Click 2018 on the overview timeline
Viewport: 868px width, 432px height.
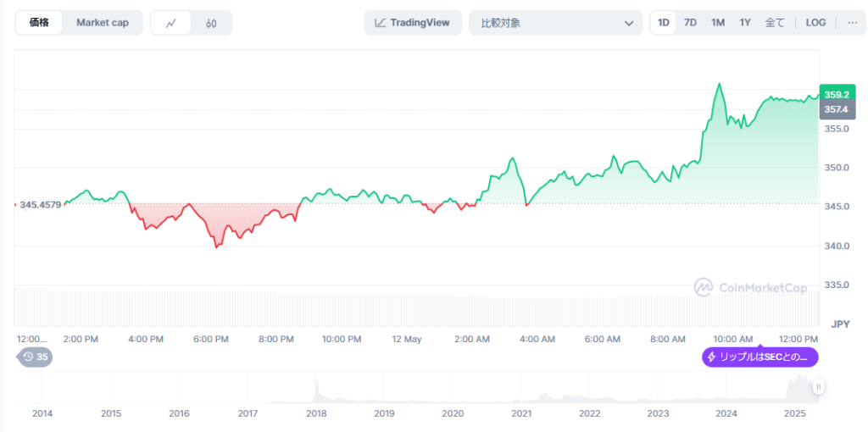click(x=316, y=413)
